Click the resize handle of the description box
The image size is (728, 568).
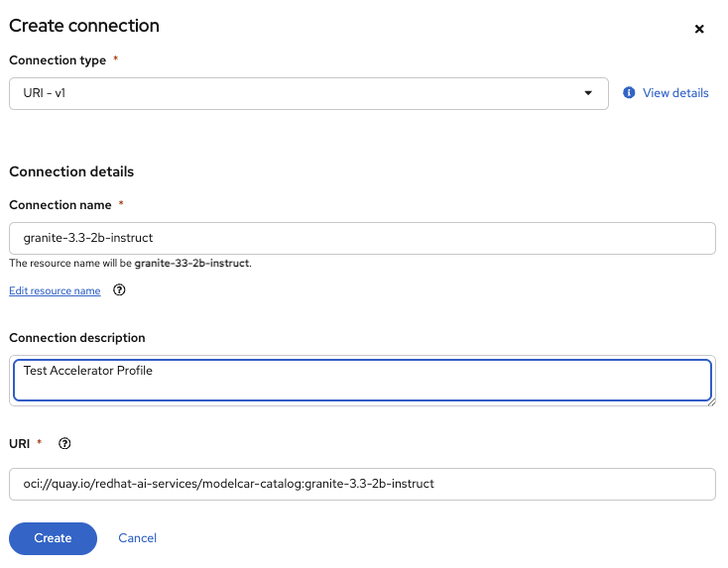711,401
